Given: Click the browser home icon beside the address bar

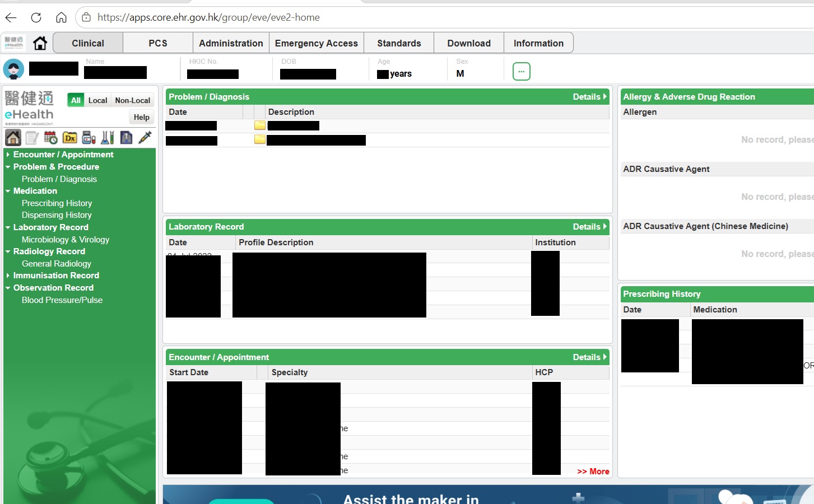Looking at the screenshot, I should [62, 17].
